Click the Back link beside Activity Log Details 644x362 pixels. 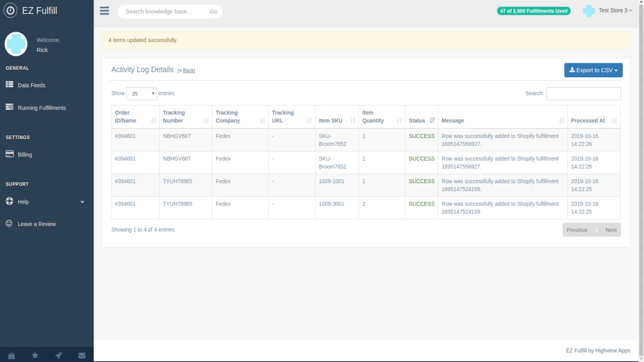pos(188,70)
